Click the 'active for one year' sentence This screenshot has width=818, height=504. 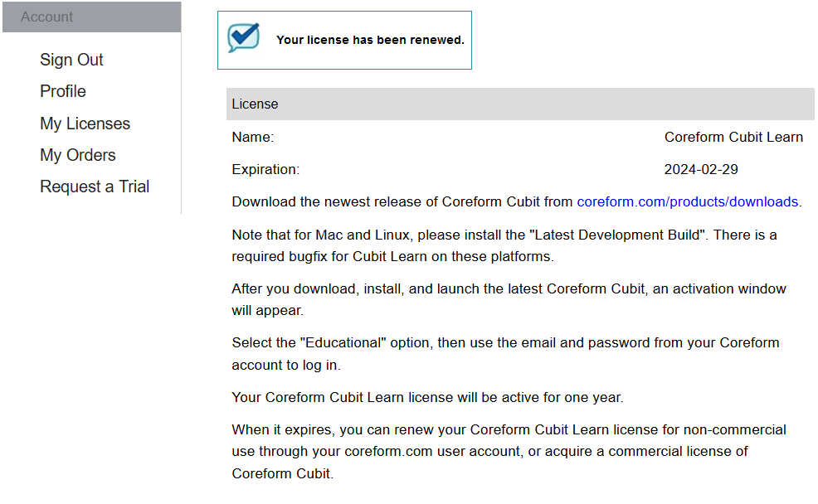point(427,397)
